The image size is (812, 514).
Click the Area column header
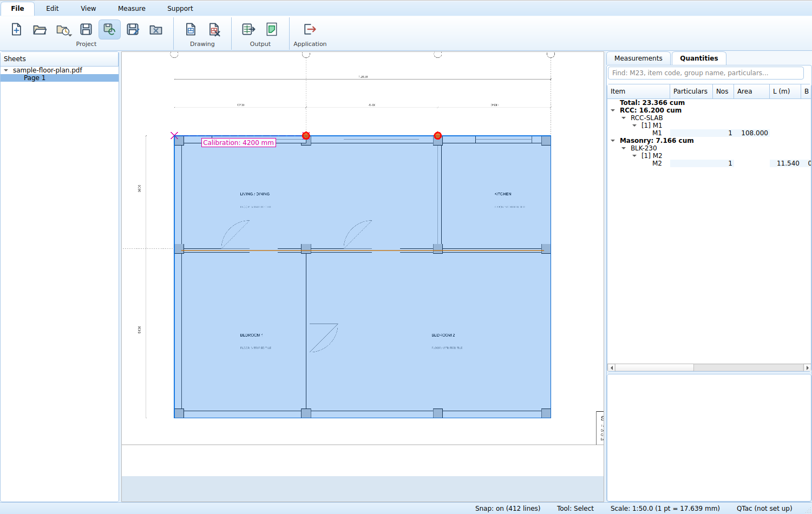click(751, 91)
